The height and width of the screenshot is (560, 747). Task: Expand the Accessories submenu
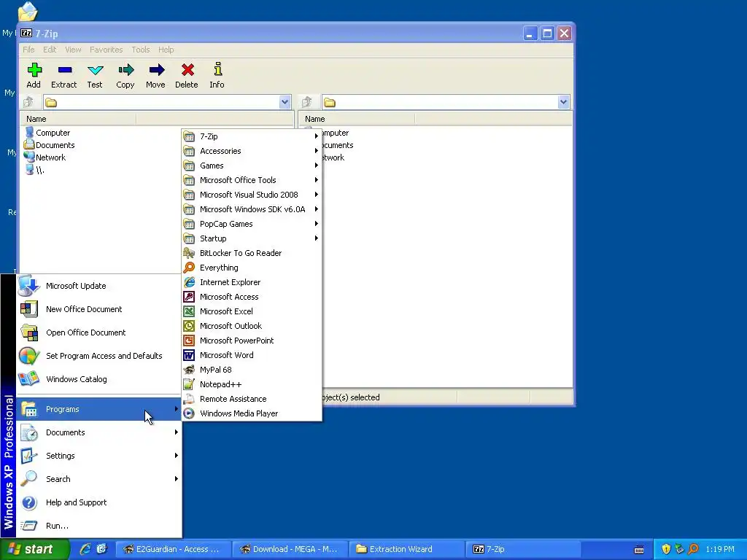pyautogui.click(x=252, y=151)
